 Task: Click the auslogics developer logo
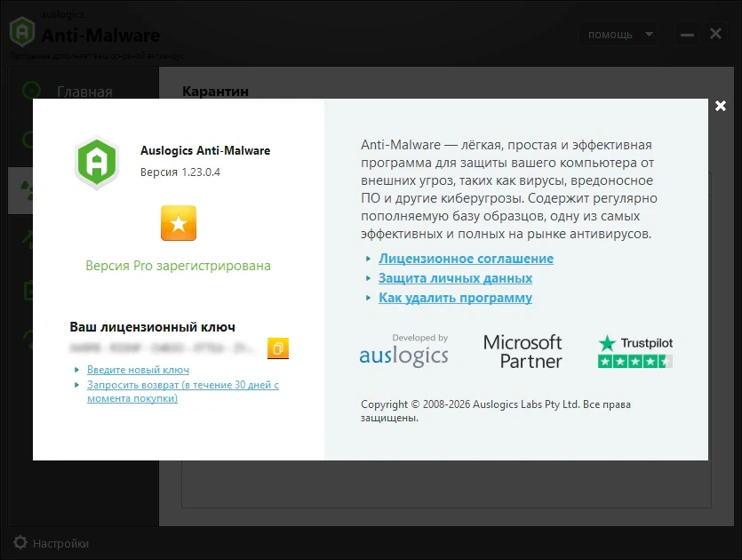(x=403, y=350)
